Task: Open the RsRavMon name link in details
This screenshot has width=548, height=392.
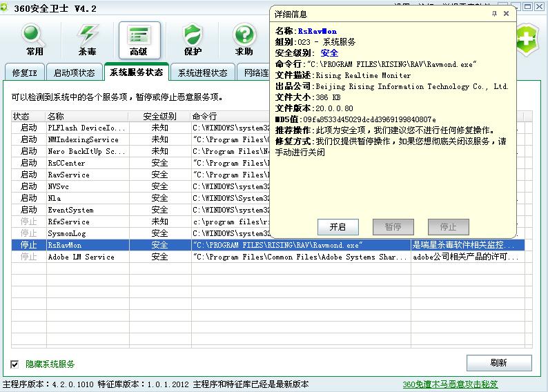Action: (x=317, y=31)
